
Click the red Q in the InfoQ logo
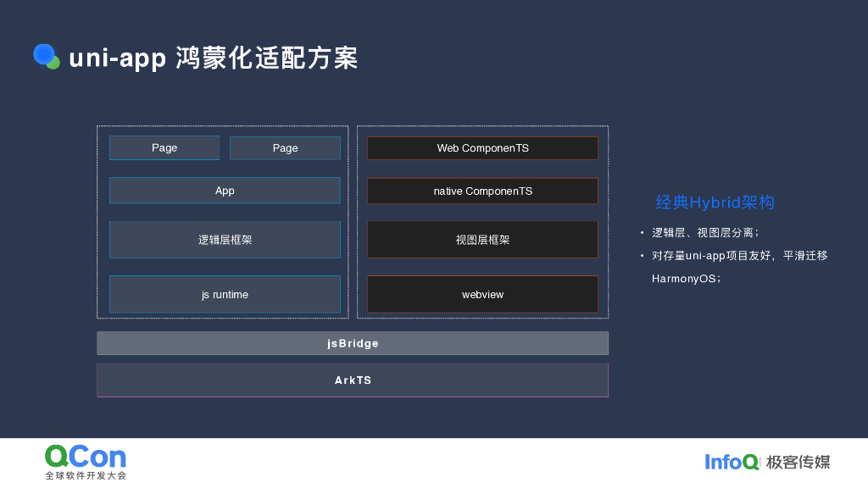click(753, 463)
